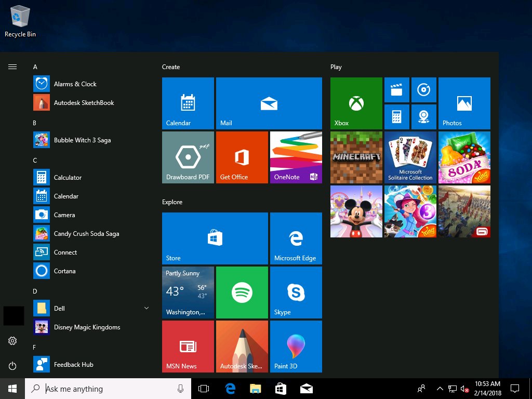
Task: Open the Calendar tile
Action: [x=188, y=103]
